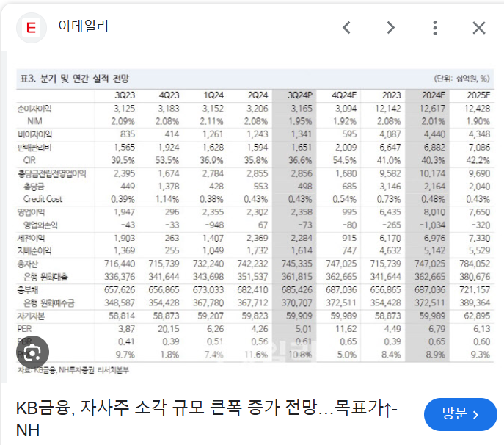
Task: Select the 2Q24 column header
Action: coord(258,95)
